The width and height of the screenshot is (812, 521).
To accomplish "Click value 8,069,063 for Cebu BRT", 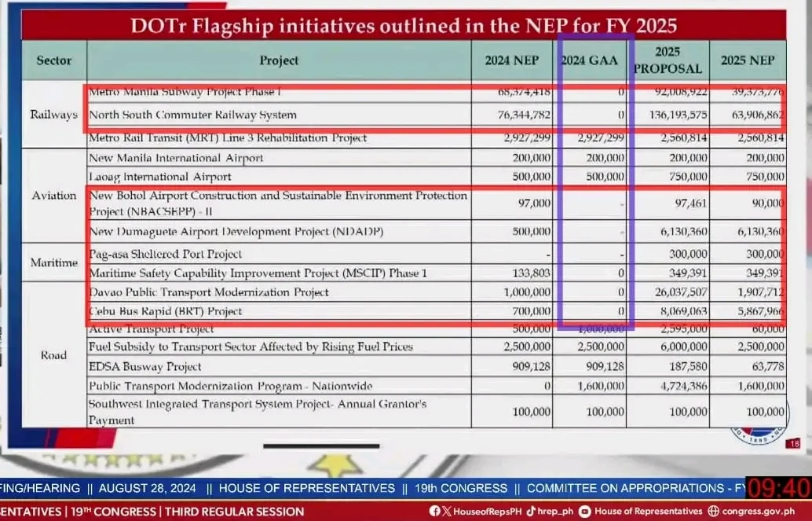I will (x=683, y=311).
